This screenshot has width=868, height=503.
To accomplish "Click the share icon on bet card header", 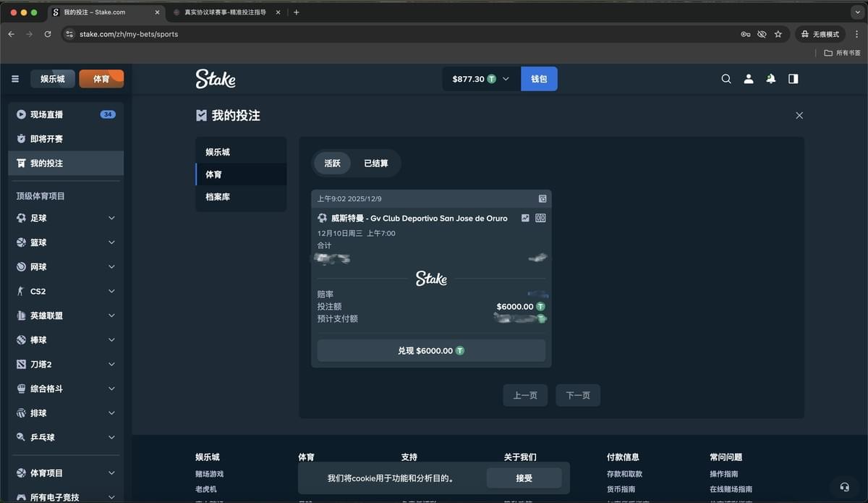I will point(542,199).
